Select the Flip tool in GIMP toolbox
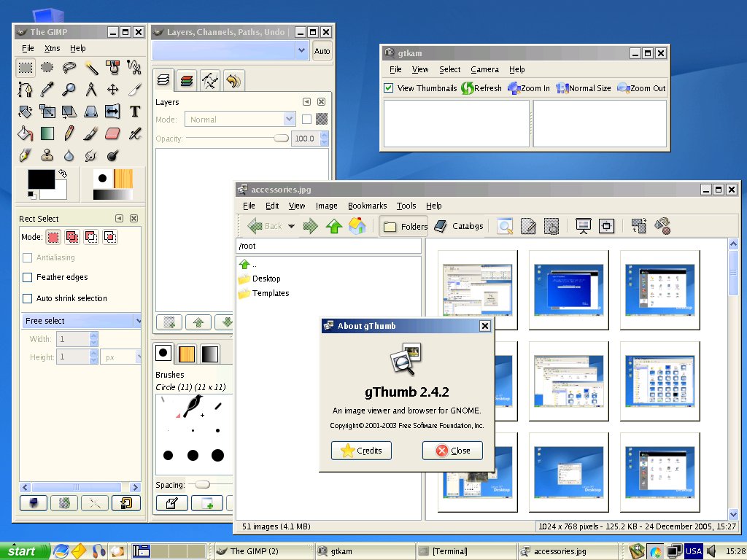The height and width of the screenshot is (560, 747). point(113,112)
